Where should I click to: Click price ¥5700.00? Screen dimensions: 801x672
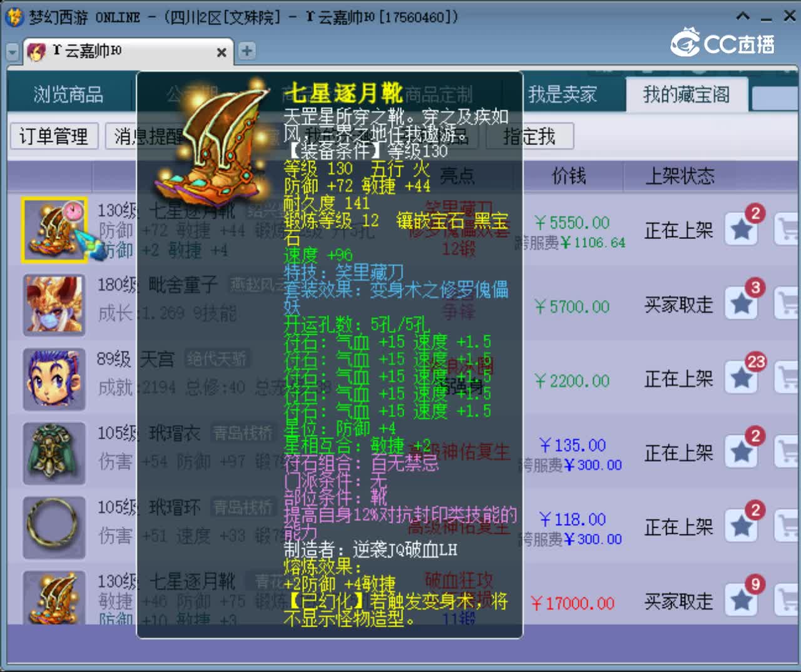point(572,307)
